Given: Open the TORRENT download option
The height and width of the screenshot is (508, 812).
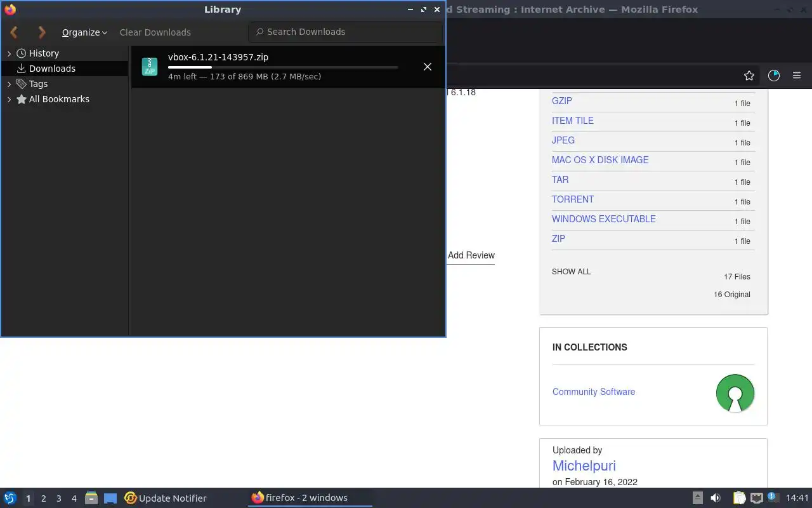Looking at the screenshot, I should 573,199.
